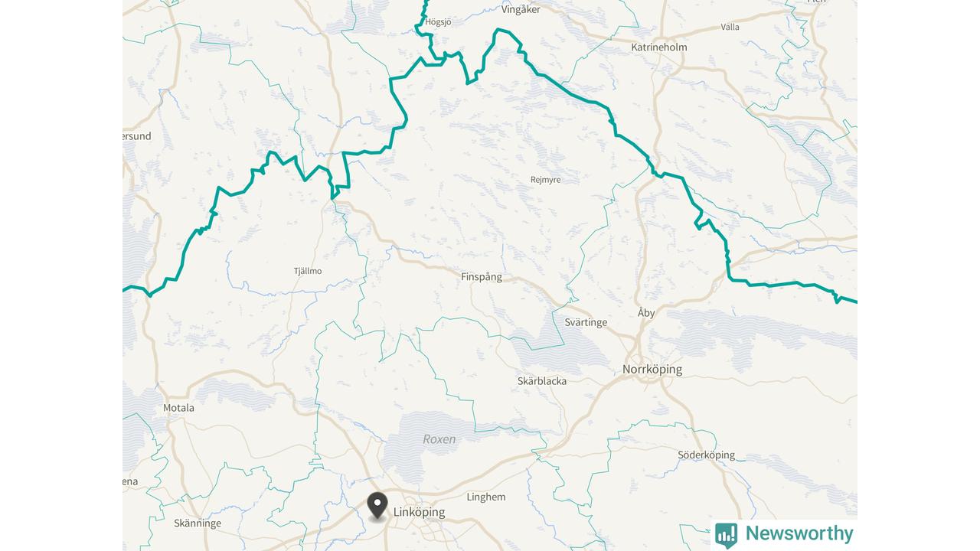Select the Linköping city label
Screen dimensions: 980x551
(x=419, y=513)
